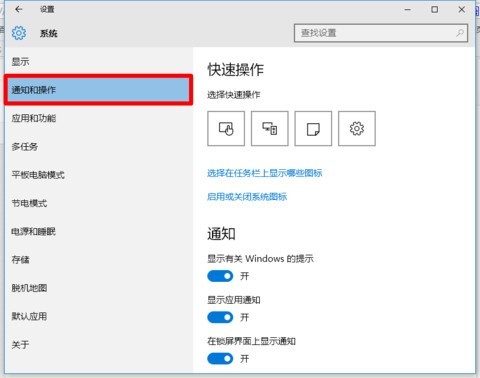Open the 显示 settings page

[x=21, y=62]
